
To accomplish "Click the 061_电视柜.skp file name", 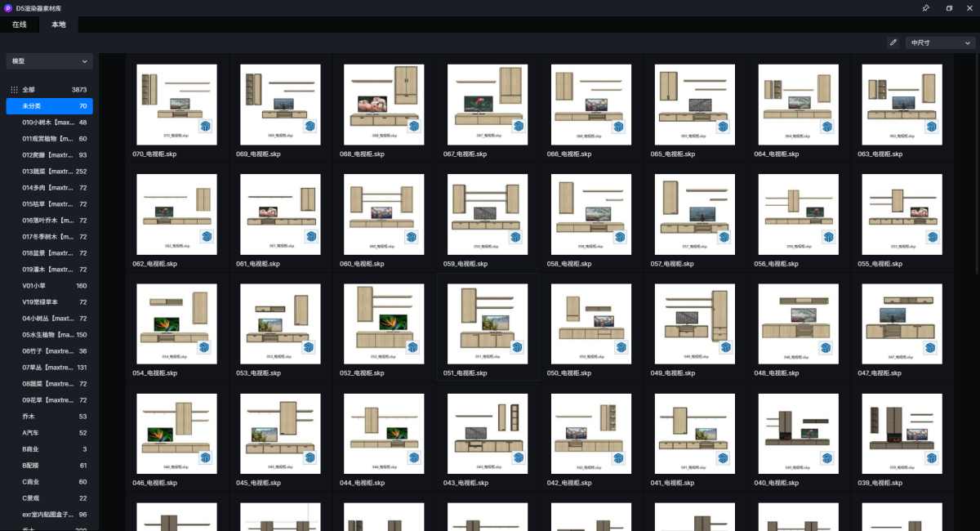I will [x=258, y=264].
